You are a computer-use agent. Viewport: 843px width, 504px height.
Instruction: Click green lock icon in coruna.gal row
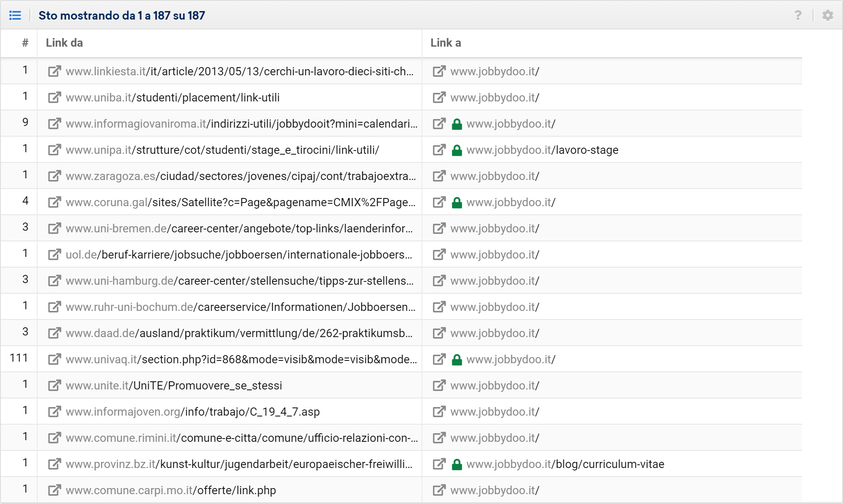(457, 202)
